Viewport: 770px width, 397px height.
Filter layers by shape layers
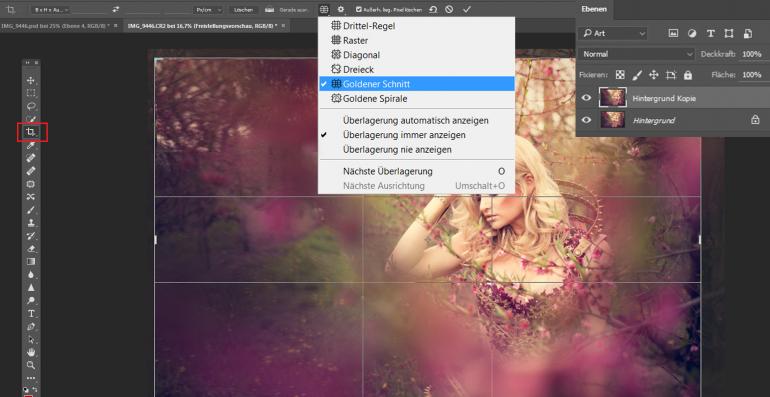click(729, 33)
